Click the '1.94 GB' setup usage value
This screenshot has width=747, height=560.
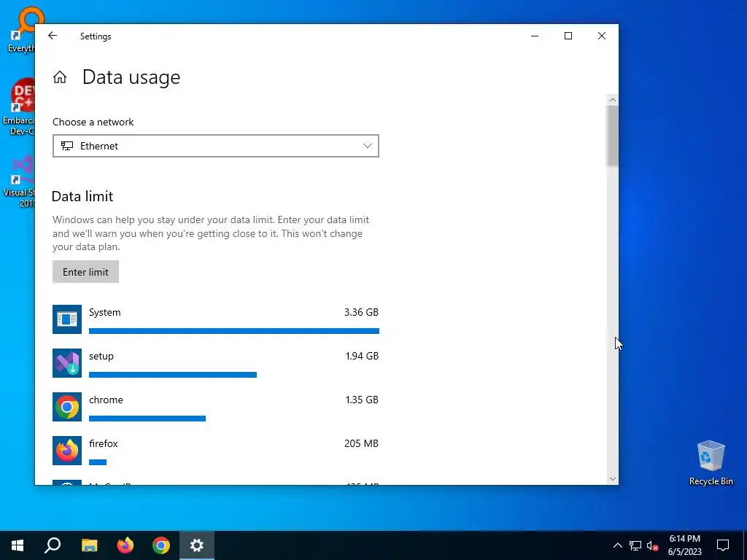(x=362, y=356)
